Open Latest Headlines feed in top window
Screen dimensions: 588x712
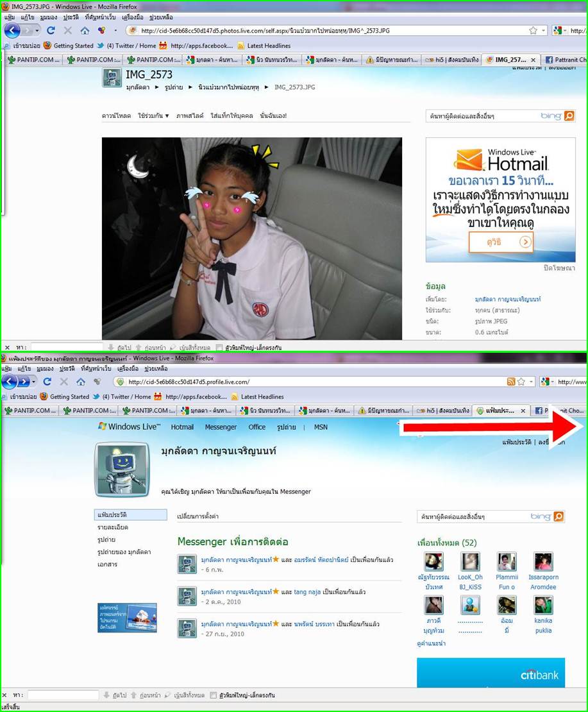point(264,46)
